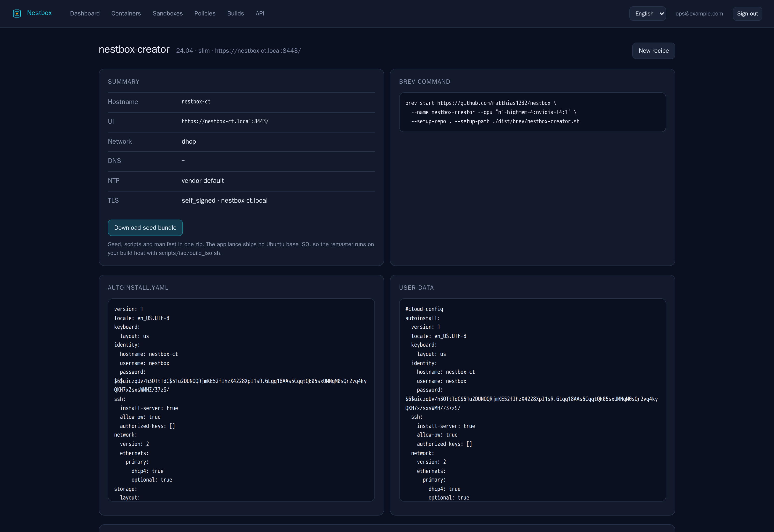Viewport: 774px width, 532px height.
Task: Click the brev start command line
Action: pos(480,103)
